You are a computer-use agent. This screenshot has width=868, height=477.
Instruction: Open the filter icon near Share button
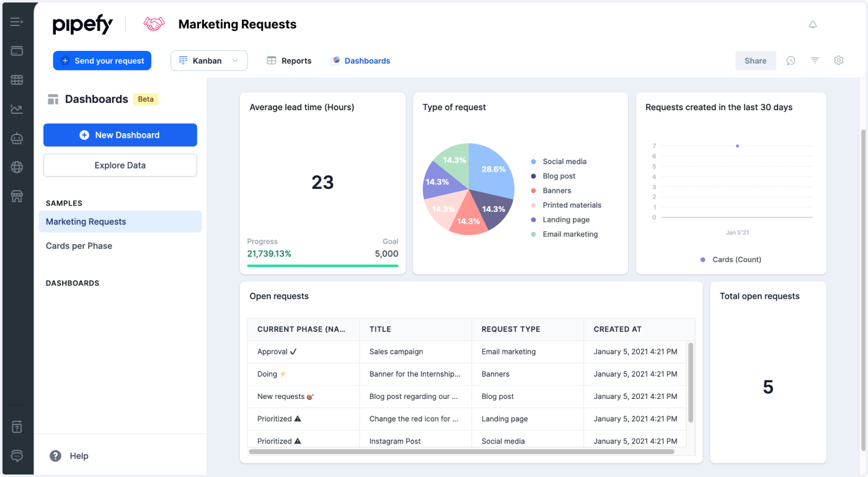point(814,60)
